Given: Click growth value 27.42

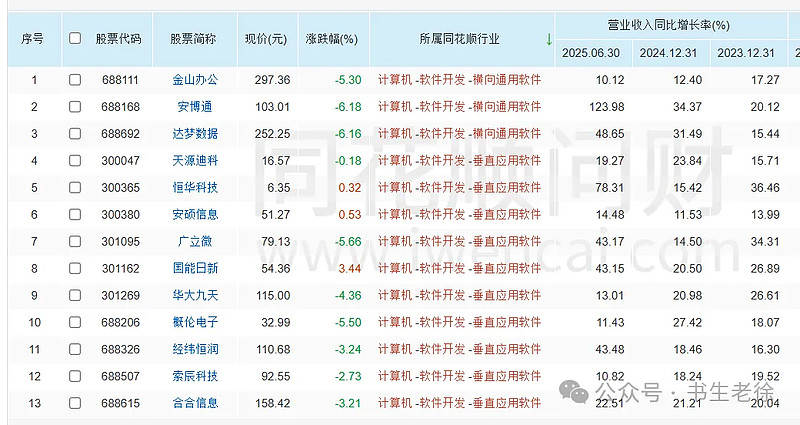Looking at the screenshot, I should [687, 322].
